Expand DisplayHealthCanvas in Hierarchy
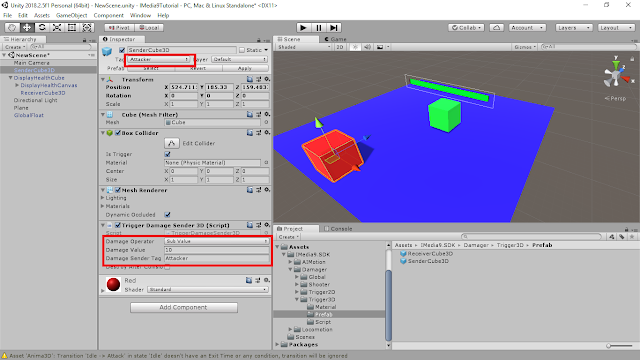The height and width of the screenshot is (360, 640). coord(17,85)
